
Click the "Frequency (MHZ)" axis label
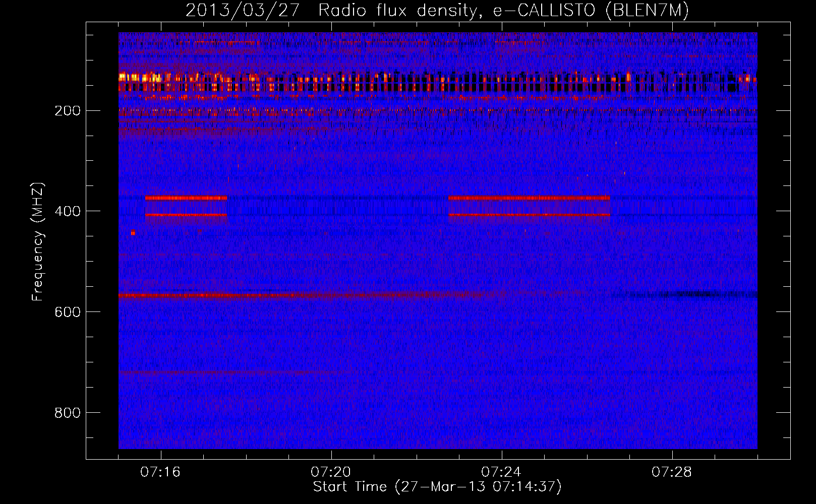[x=38, y=242]
